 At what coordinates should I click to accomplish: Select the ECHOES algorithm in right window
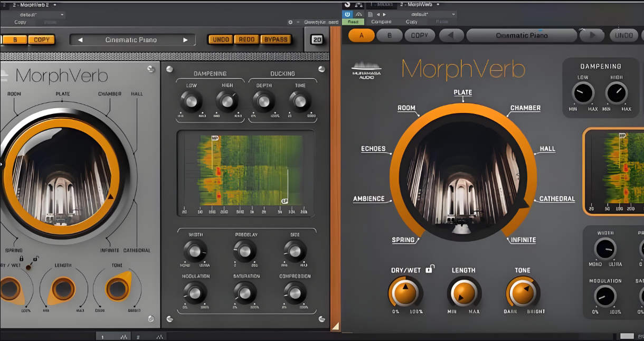coord(373,149)
